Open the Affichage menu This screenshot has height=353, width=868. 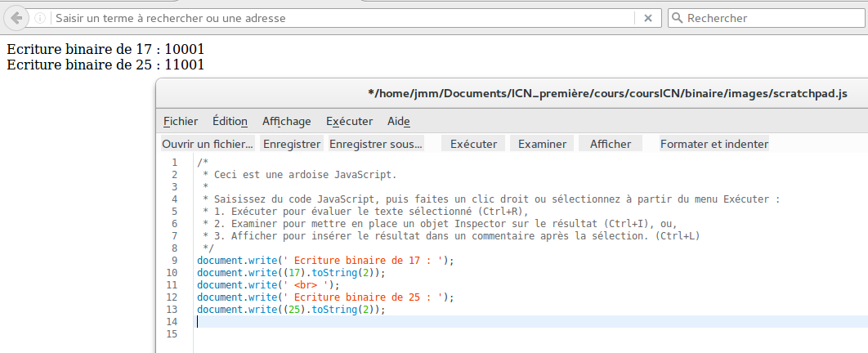point(286,121)
